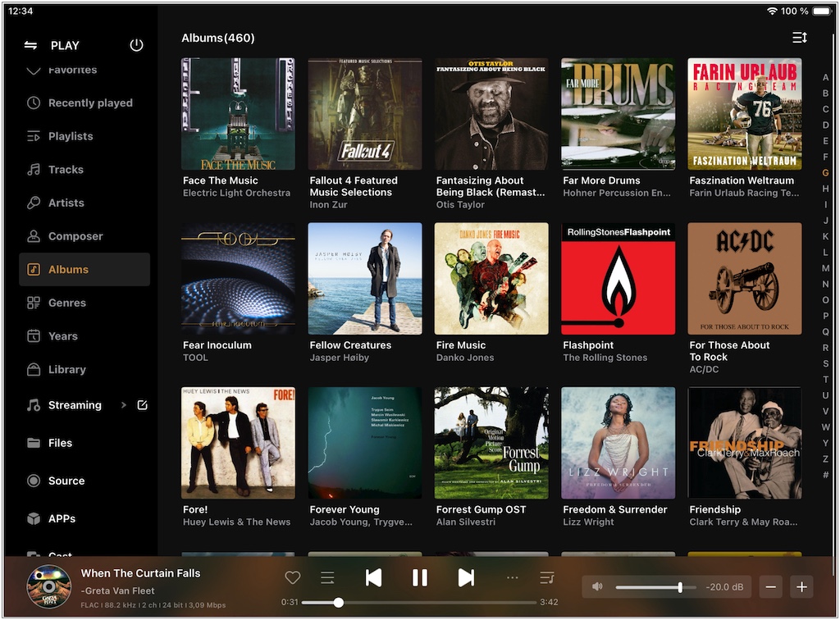Skip to the previous track

pos(373,577)
